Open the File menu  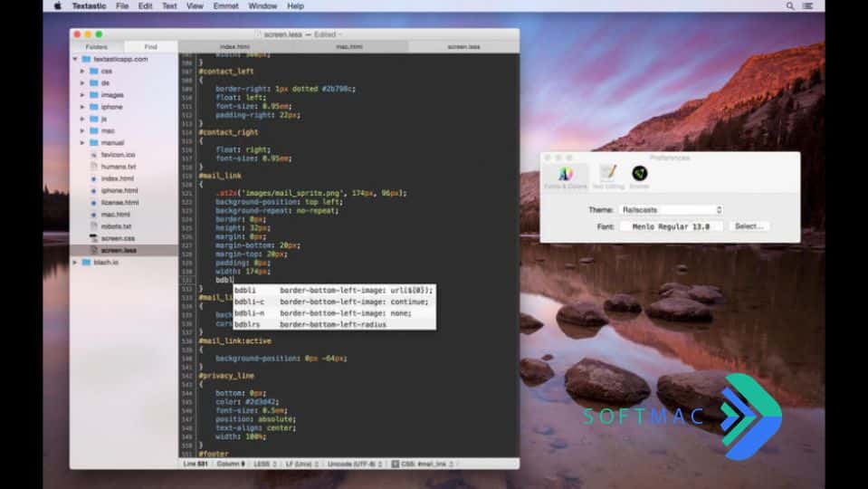[122, 6]
